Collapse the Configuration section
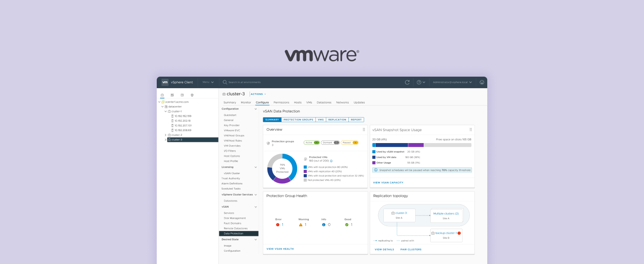The image size is (644, 264). [256, 109]
